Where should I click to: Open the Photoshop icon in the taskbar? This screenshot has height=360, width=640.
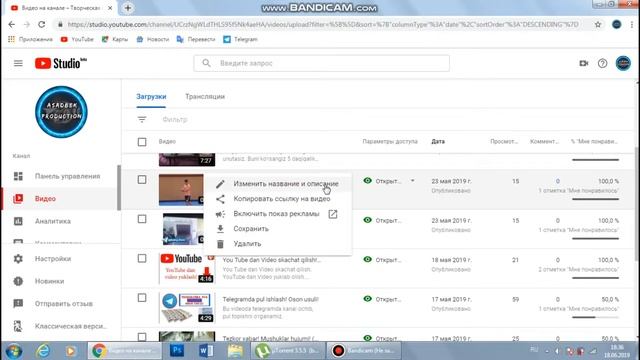tap(177, 351)
